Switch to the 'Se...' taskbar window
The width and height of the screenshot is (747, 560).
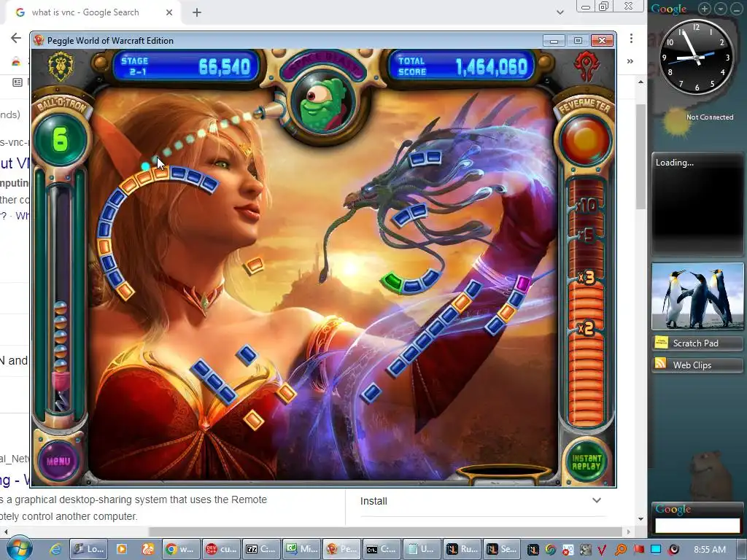pos(500,549)
